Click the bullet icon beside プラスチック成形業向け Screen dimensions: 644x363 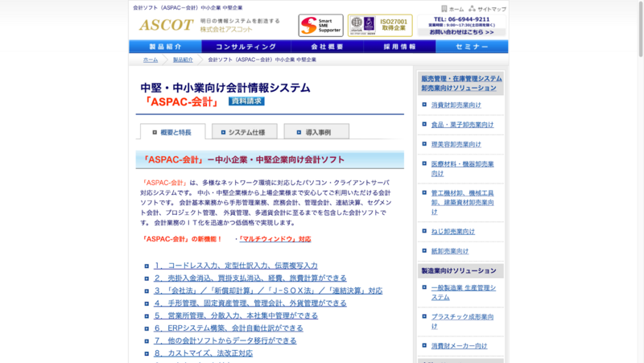pyautogui.click(x=424, y=316)
